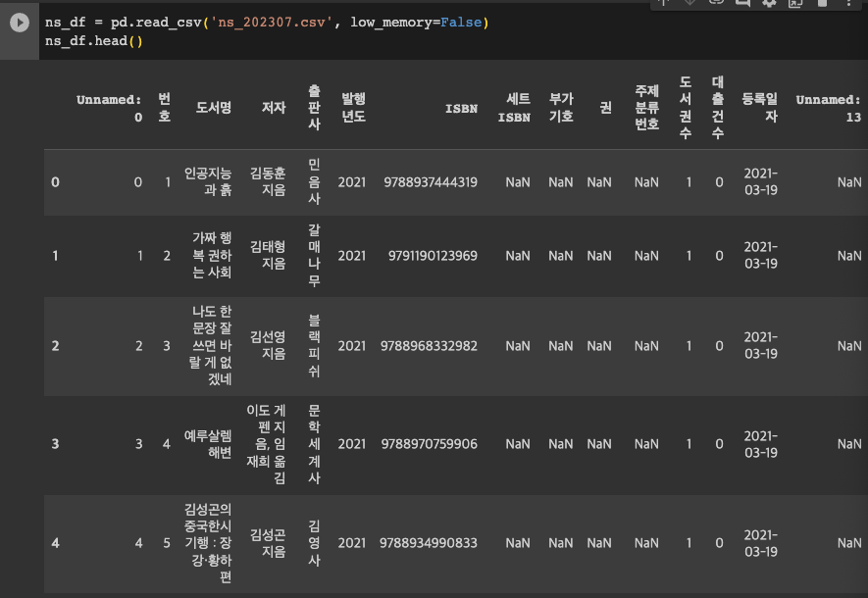Add a comment to the cell
The height and width of the screenshot is (598, 868).
tap(742, 3)
